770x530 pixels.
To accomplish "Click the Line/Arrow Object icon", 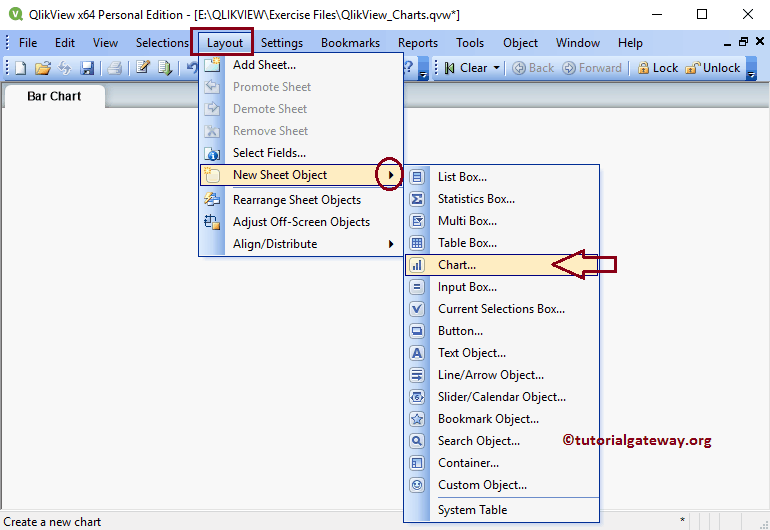I will (x=417, y=375).
